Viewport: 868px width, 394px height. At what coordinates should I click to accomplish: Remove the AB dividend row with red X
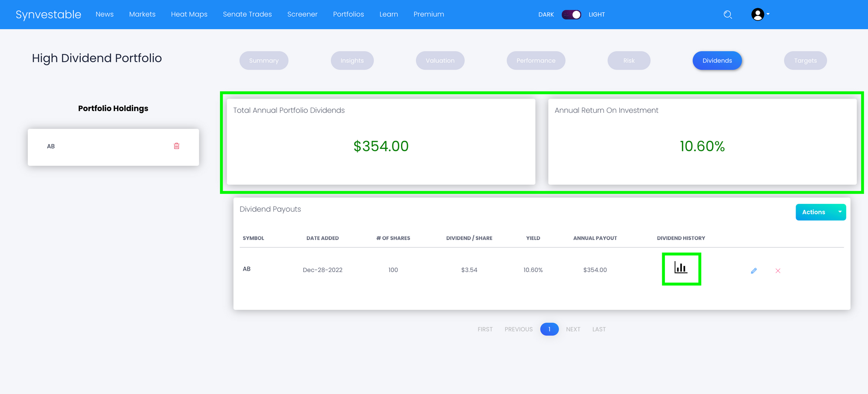(778, 271)
